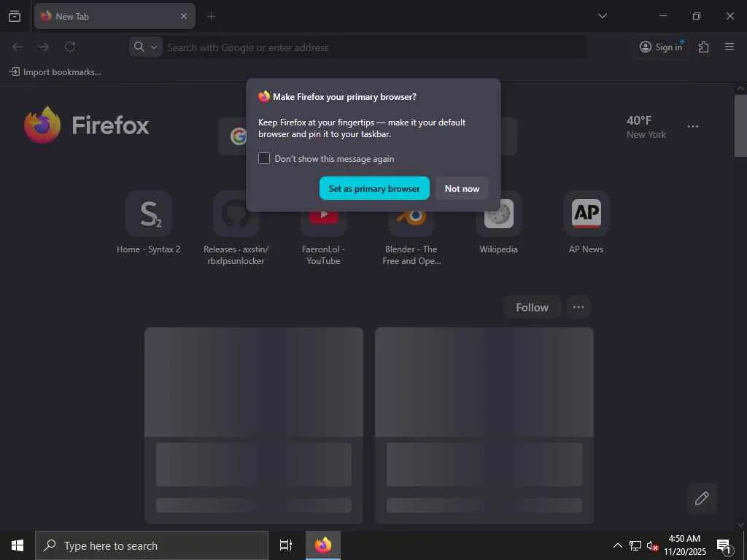
Task: Click the Firefox logo on the new tab page
Action: (x=87, y=125)
